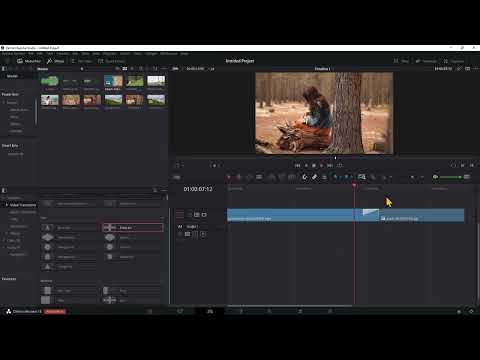This screenshot has width=480, height=360.
Task: Open the Edit Index panel
Action: point(82,61)
